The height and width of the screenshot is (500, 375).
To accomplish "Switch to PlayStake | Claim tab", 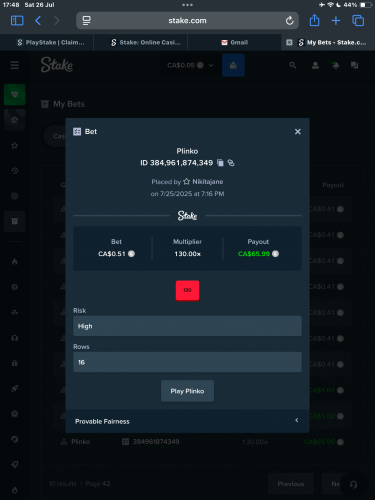I will pos(51,42).
